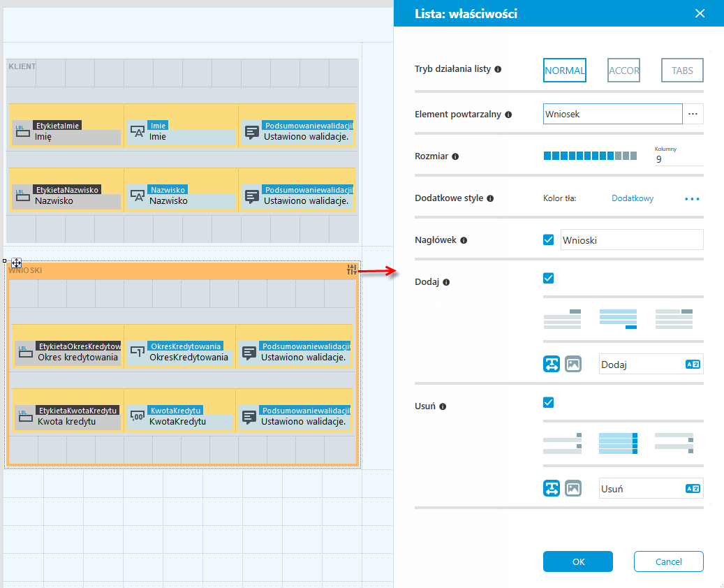Click info icon next to Usuń
The height and width of the screenshot is (588, 724).
tap(443, 406)
